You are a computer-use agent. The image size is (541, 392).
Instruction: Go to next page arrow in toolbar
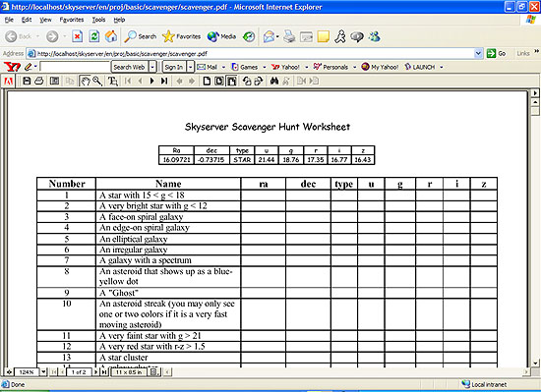pos(151,81)
